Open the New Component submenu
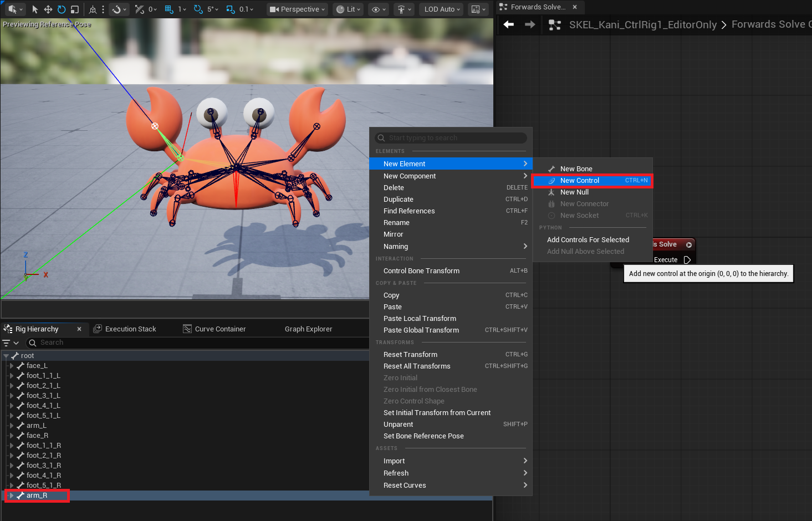 451,176
